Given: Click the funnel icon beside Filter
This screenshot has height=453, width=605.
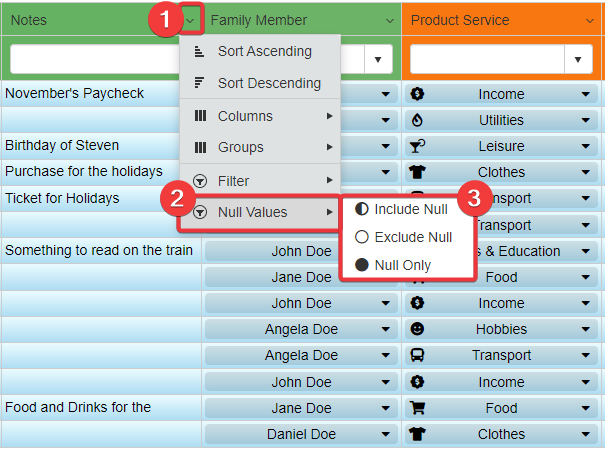Looking at the screenshot, I should click(x=199, y=181).
